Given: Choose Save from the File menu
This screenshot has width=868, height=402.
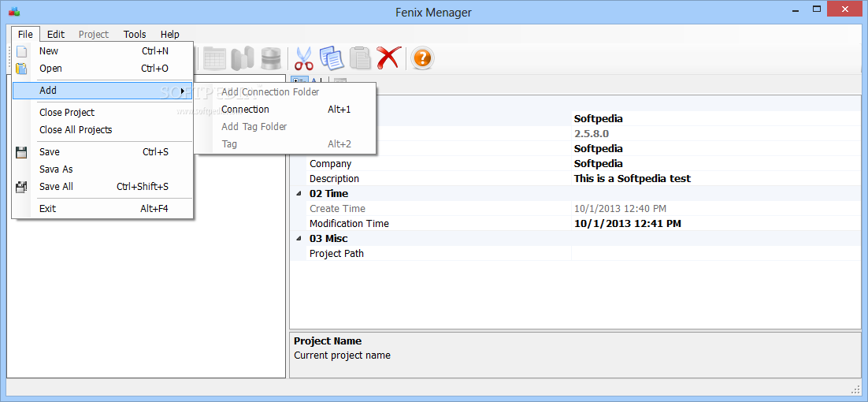Looking at the screenshot, I should 102,151.
